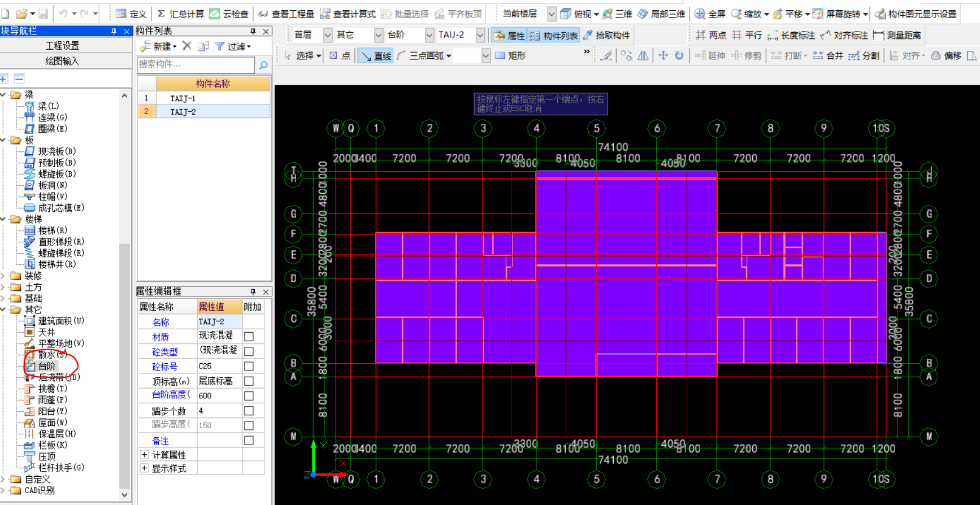Select the 两点 two-point axis tool

(x=710, y=35)
